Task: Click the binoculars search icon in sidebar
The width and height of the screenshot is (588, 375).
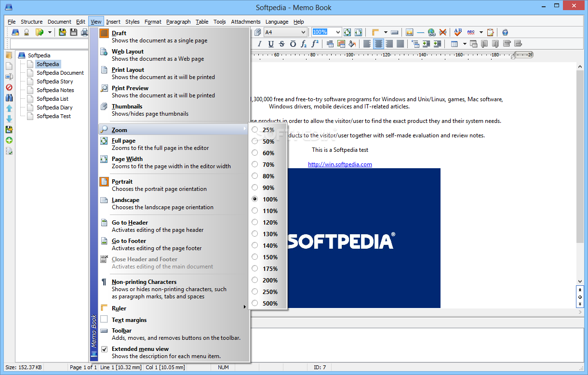Action: 9,98
